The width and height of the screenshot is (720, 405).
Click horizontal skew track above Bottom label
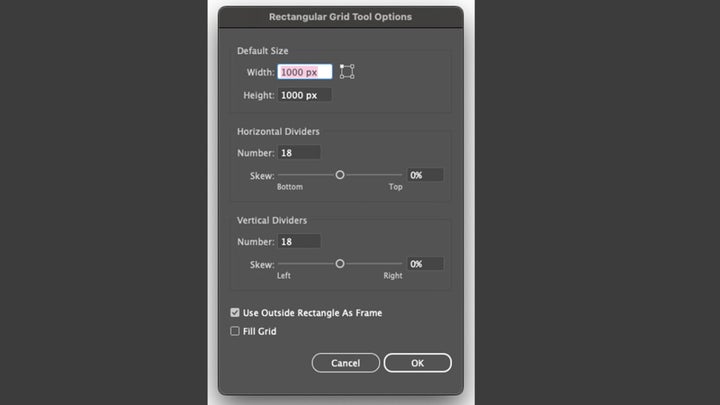290,174
